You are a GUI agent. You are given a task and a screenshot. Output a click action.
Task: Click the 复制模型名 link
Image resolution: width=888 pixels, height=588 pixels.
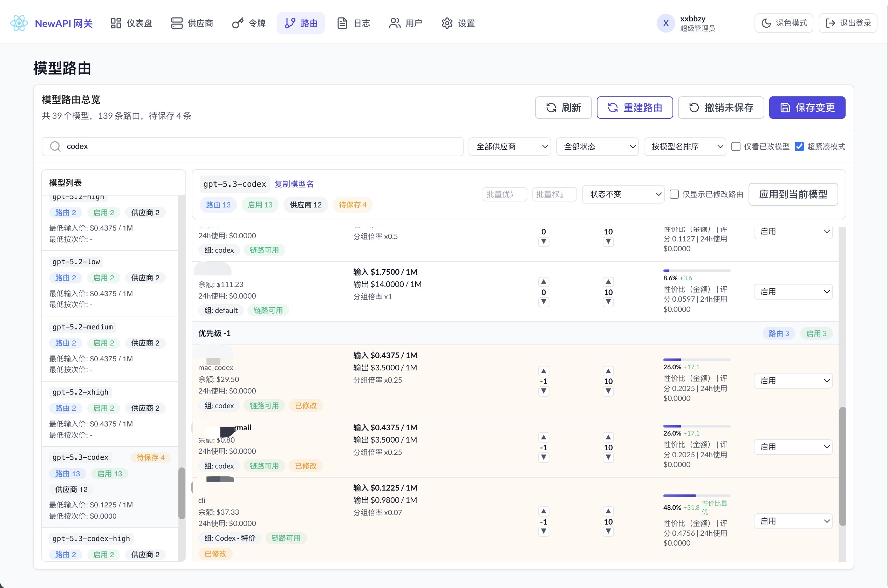(x=294, y=184)
